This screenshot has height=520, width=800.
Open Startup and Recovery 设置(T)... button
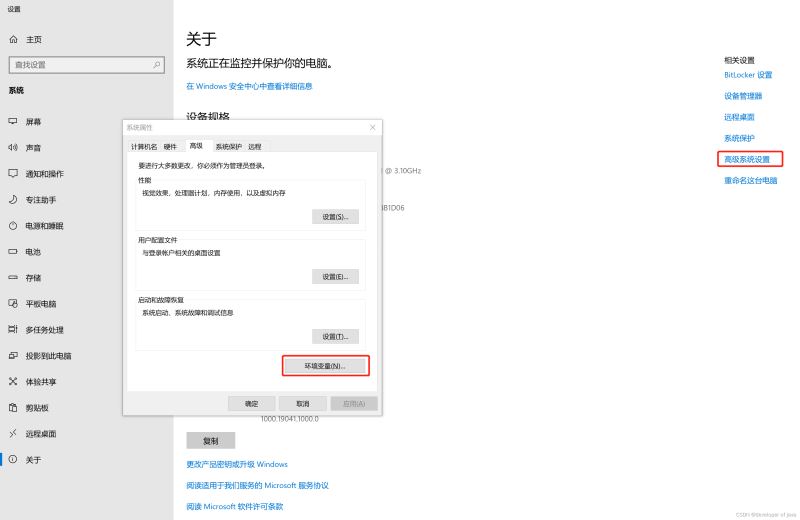coord(335,336)
